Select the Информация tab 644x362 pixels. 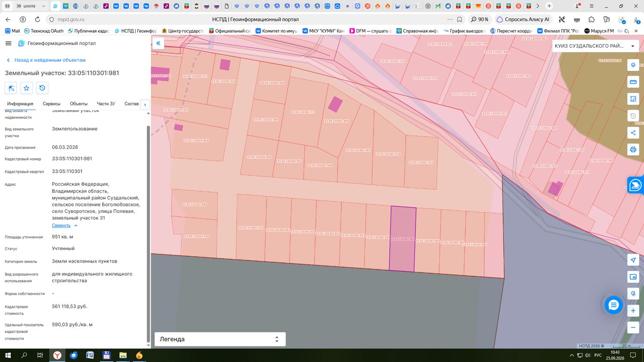[x=20, y=104]
